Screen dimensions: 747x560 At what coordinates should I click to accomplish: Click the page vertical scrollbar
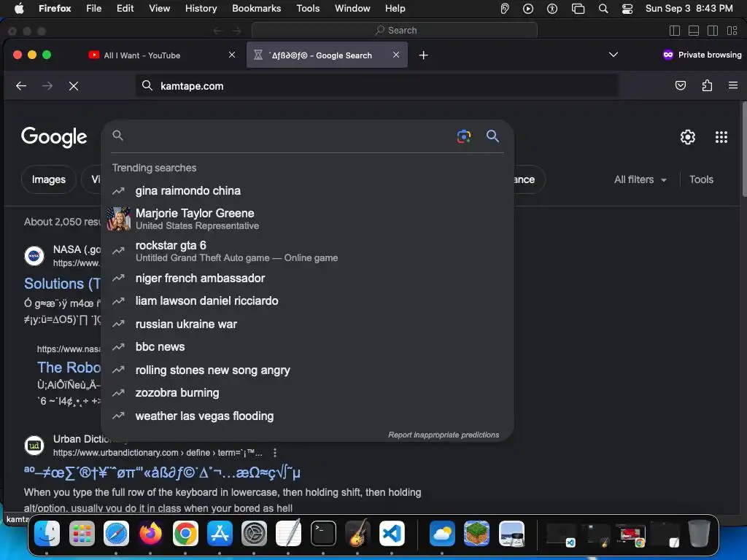pos(743,149)
